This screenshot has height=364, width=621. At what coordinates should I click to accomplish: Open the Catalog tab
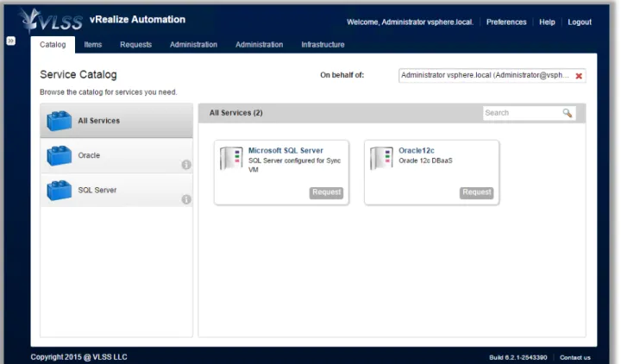click(x=53, y=45)
